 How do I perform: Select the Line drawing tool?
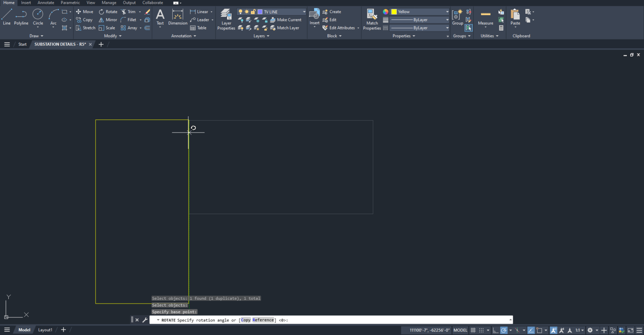(6, 17)
